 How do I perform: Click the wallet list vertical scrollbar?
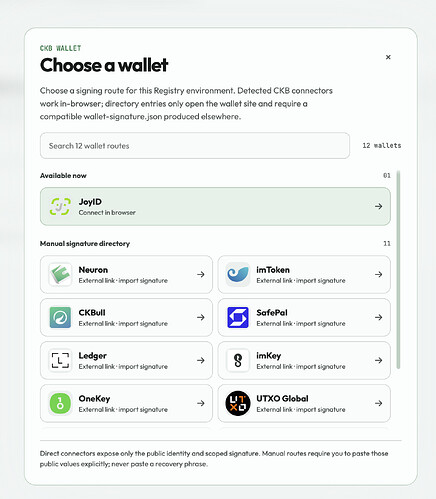(398, 269)
